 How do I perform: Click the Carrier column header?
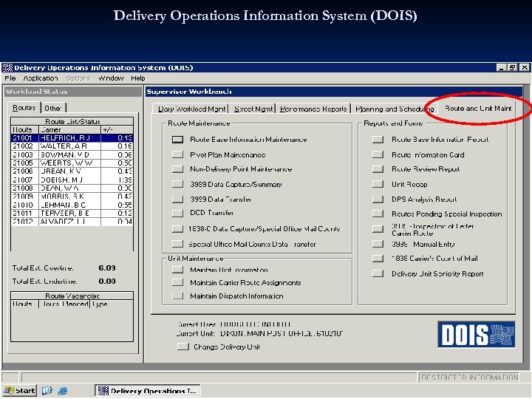pos(70,129)
